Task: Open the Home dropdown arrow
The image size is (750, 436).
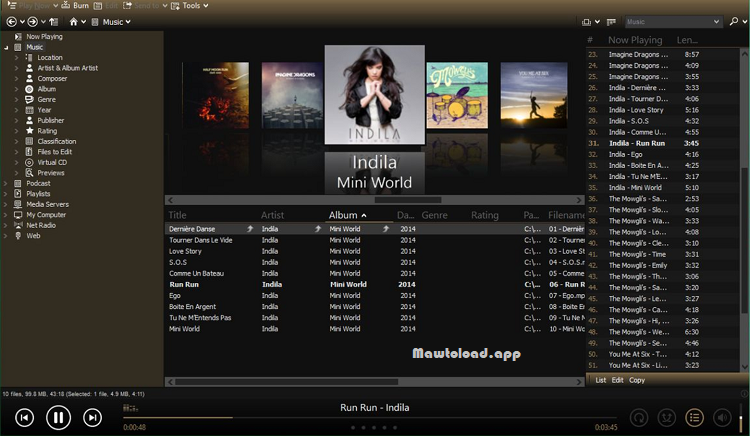Action: 84,22
